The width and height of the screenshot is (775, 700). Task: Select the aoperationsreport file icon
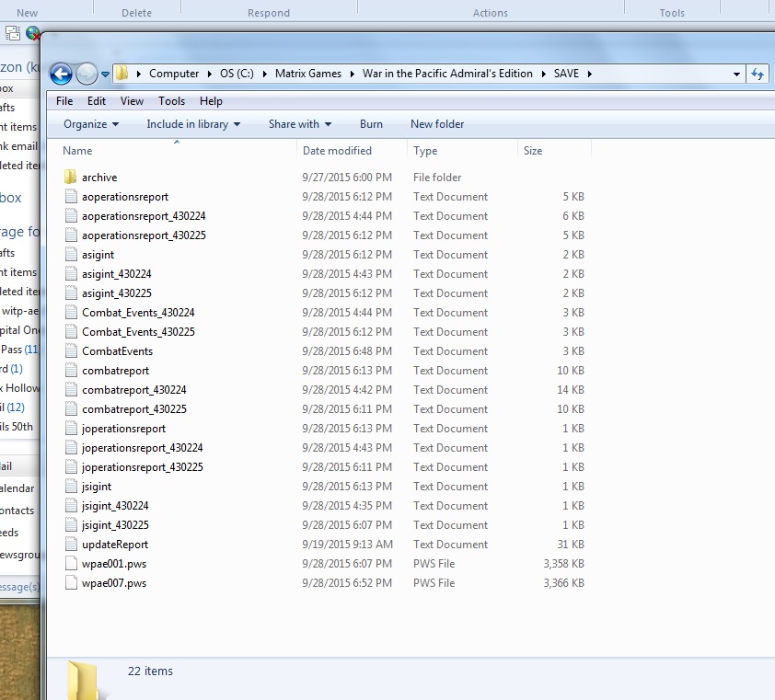click(x=71, y=197)
